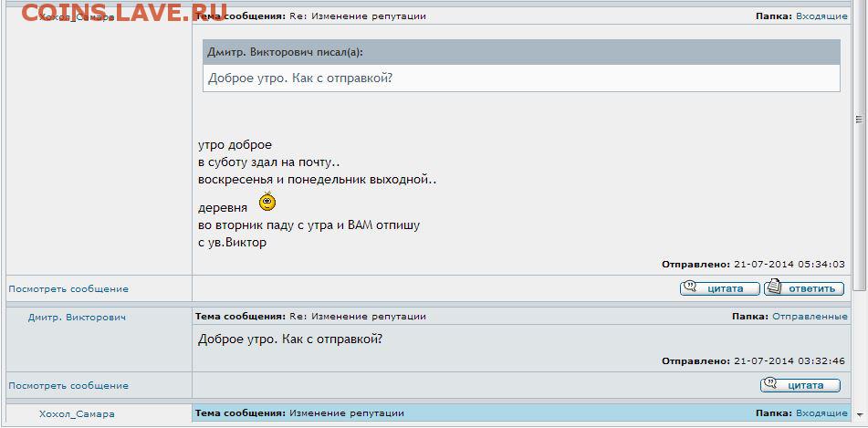Click the sent message text "Доброе утро. Как с отправкой?"

(290, 339)
